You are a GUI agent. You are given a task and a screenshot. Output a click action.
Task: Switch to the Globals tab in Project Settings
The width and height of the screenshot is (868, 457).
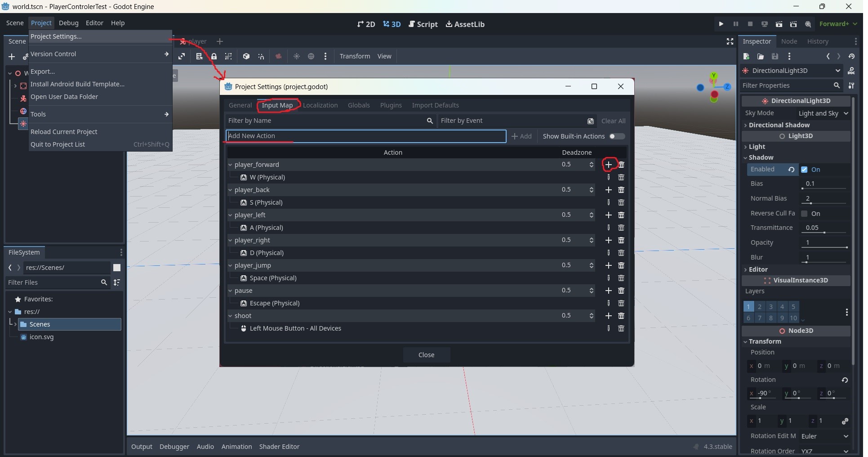click(x=359, y=105)
